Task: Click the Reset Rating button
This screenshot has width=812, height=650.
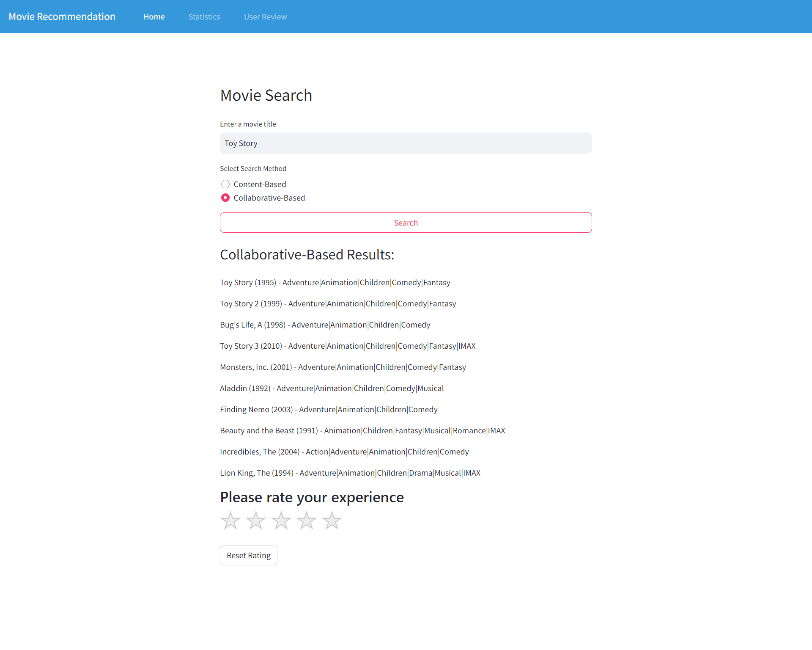Action: click(249, 555)
